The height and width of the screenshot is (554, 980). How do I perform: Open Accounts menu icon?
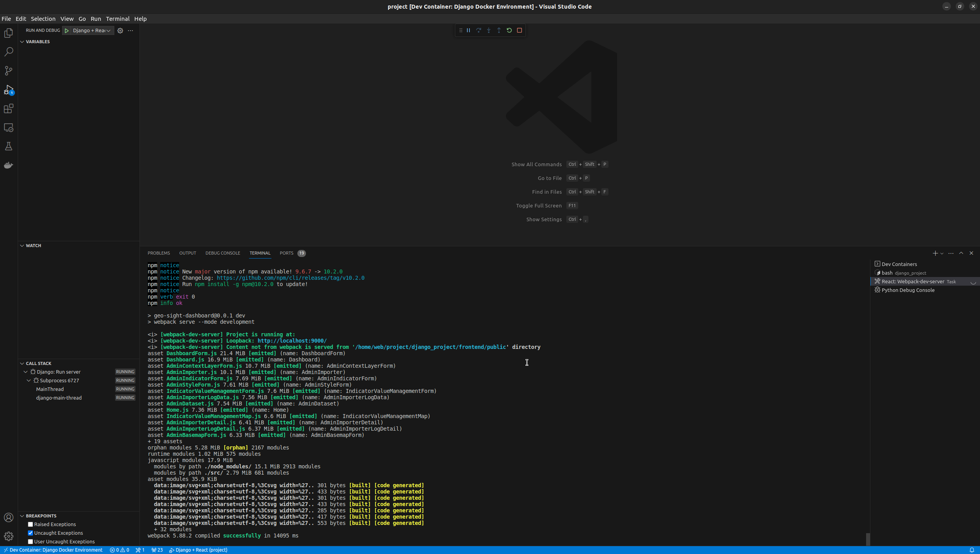9,517
